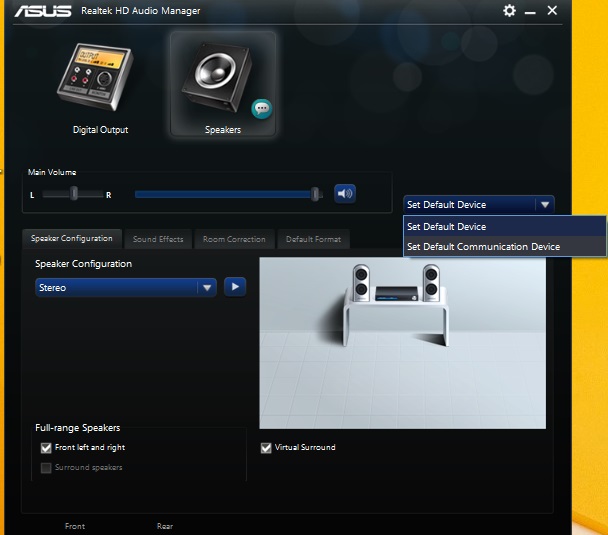
Task: Click the left speaker in the room preview
Action: [361, 282]
